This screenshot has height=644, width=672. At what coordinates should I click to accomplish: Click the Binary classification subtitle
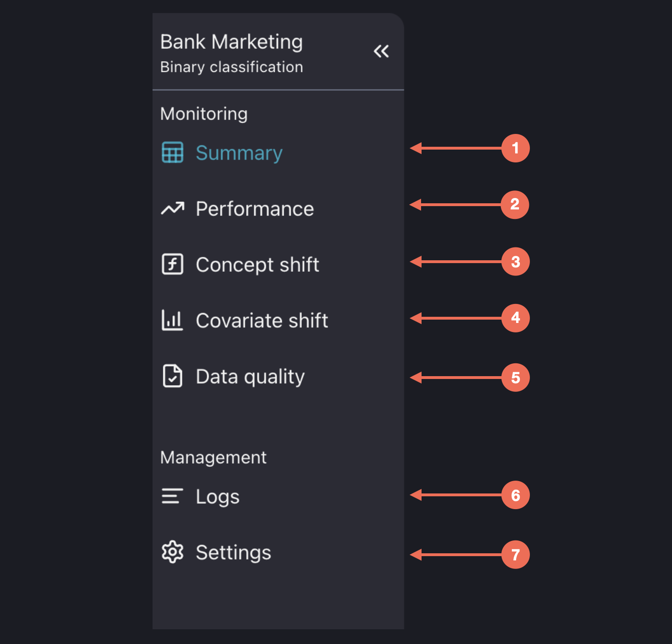tap(231, 67)
